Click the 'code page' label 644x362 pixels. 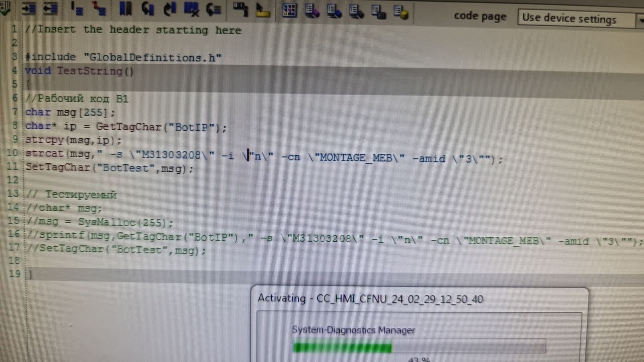tap(480, 16)
